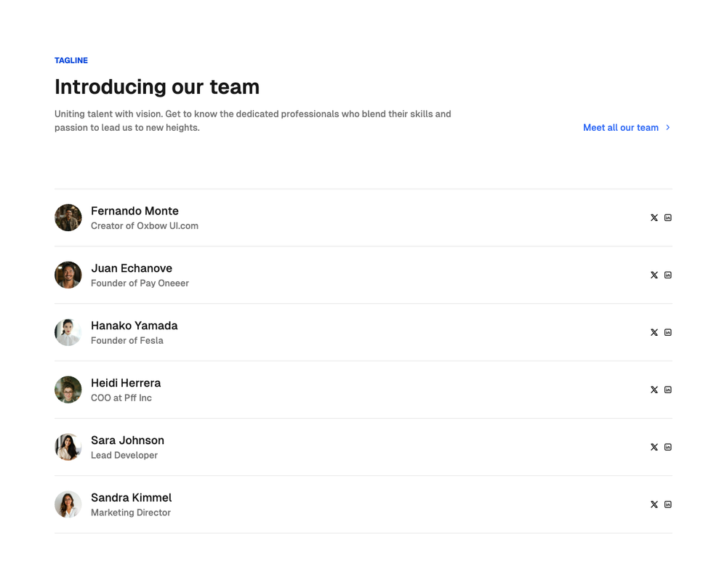Visit Hanako Yamada's X profile icon
Viewport: 727px width, 588px height.
(654, 333)
